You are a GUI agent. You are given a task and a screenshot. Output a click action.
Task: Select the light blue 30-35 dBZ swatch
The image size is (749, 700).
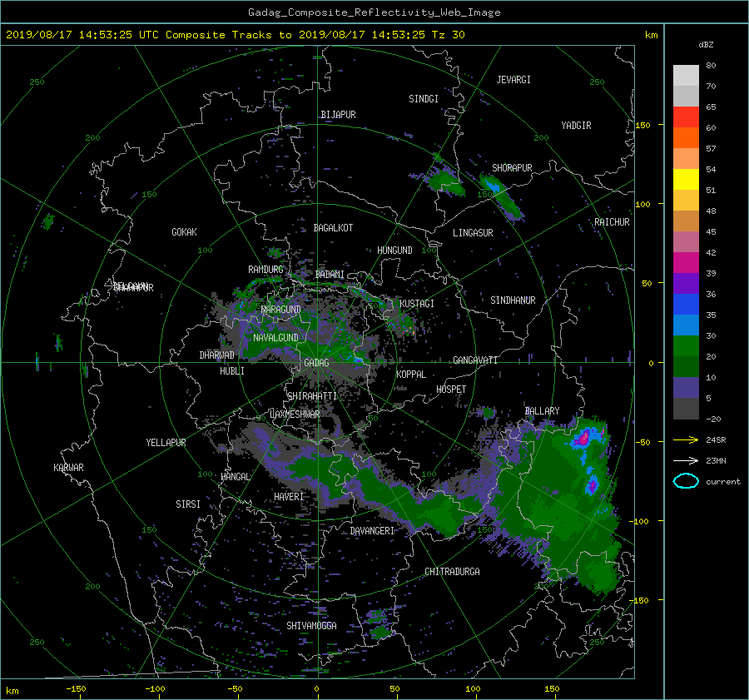click(686, 325)
